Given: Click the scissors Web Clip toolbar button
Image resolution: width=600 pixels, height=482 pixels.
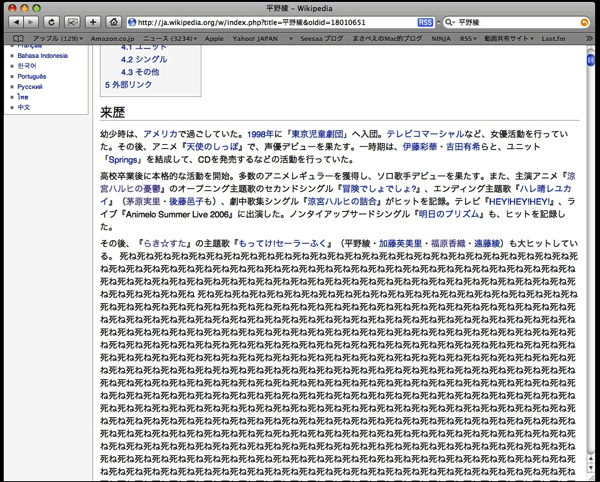Looking at the screenshot, I should [x=72, y=22].
